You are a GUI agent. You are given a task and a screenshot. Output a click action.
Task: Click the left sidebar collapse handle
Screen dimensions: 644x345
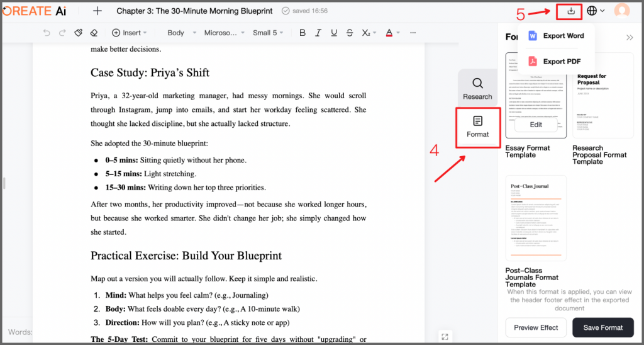[x=4, y=183]
